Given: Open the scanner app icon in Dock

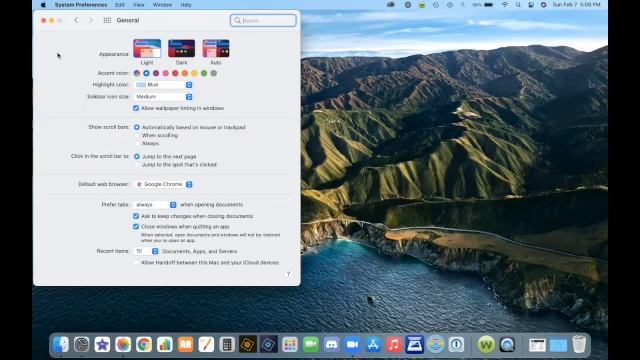Looking at the screenshot, I should 415,345.
